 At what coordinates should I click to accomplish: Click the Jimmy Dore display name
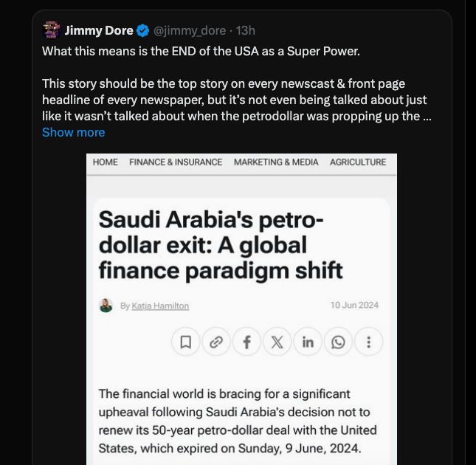[x=99, y=30]
